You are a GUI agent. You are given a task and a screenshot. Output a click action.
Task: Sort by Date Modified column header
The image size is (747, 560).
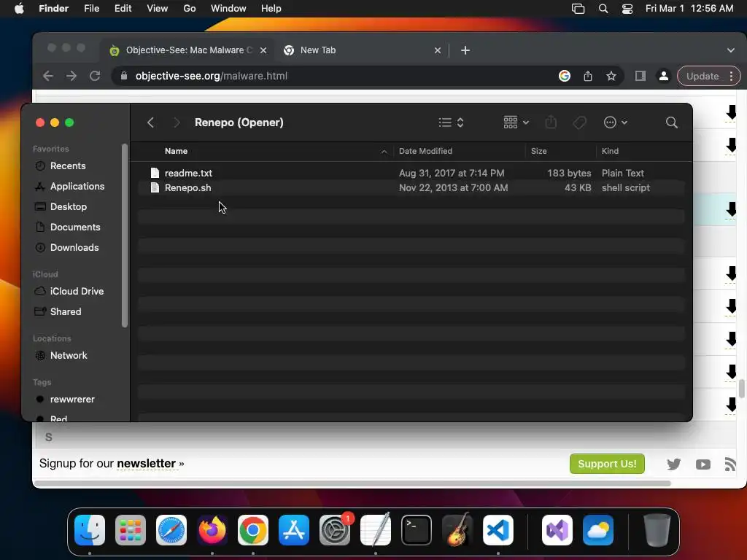coord(425,151)
